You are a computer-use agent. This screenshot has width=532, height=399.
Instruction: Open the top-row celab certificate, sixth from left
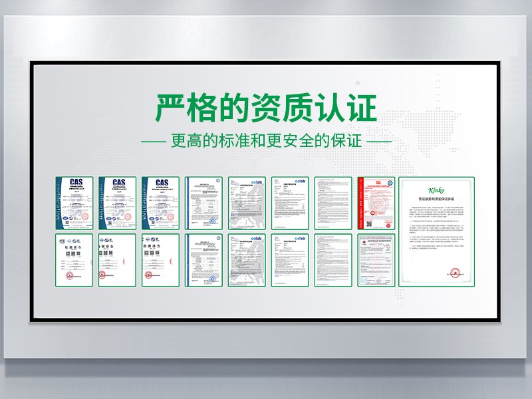coord(290,203)
